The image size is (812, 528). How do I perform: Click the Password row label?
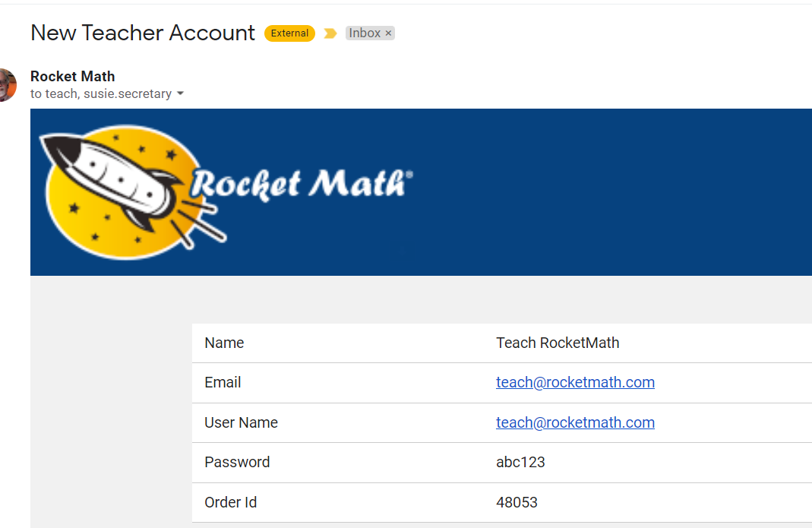[x=237, y=462]
